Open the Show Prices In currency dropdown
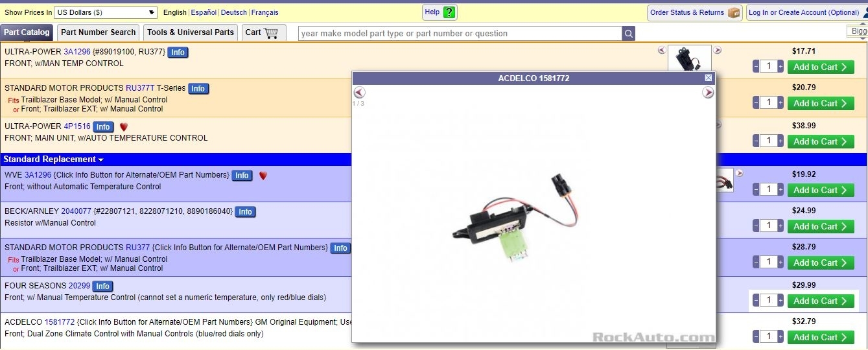The width and height of the screenshot is (868, 350). [106, 12]
